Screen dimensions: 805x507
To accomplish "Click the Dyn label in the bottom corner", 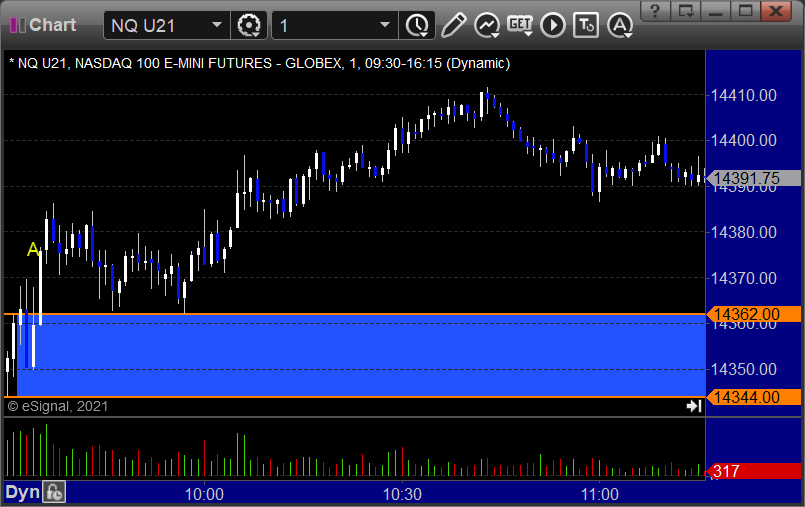I will click(x=23, y=493).
